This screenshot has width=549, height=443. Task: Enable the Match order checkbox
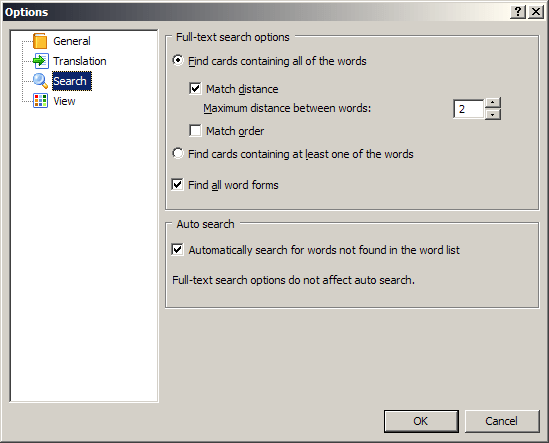point(195,131)
